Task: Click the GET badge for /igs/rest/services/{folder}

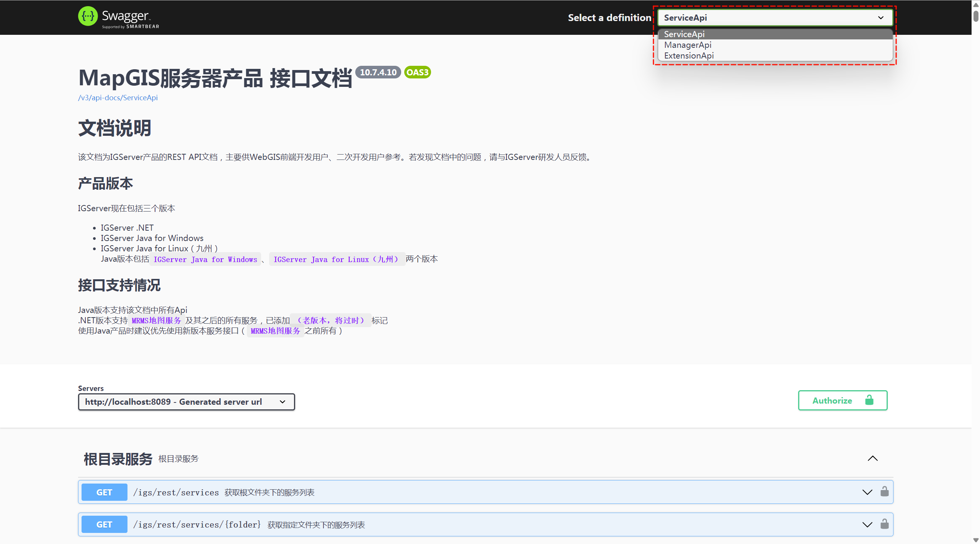Action: 104,524
